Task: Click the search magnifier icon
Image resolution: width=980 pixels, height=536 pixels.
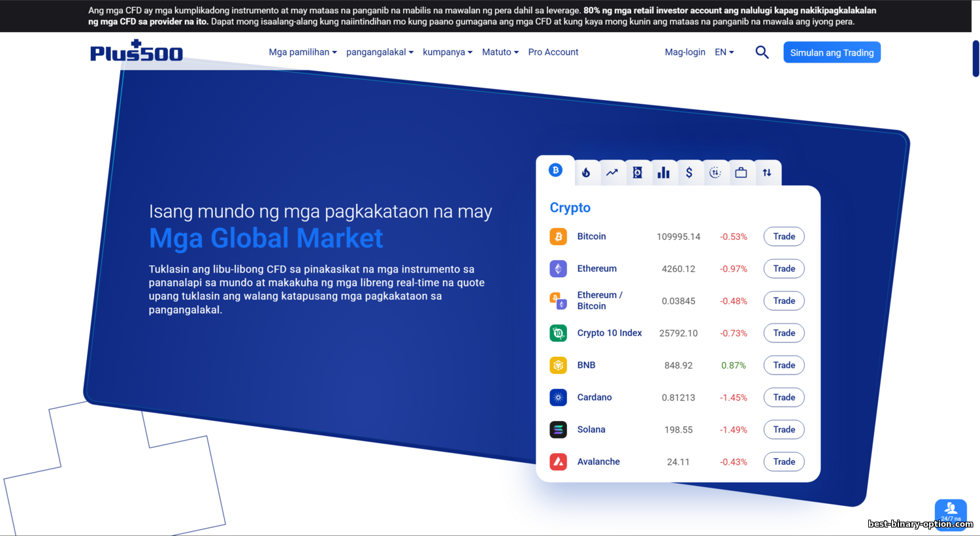Action: 762,52
